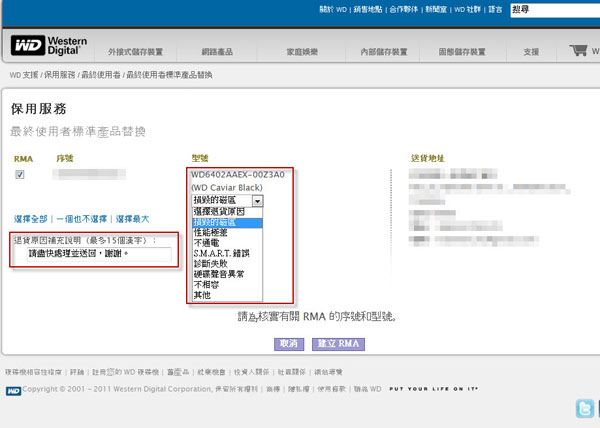Screen dimensions: 600x428
Task: Open the 網站導覽 footer link
Action: coord(328,372)
